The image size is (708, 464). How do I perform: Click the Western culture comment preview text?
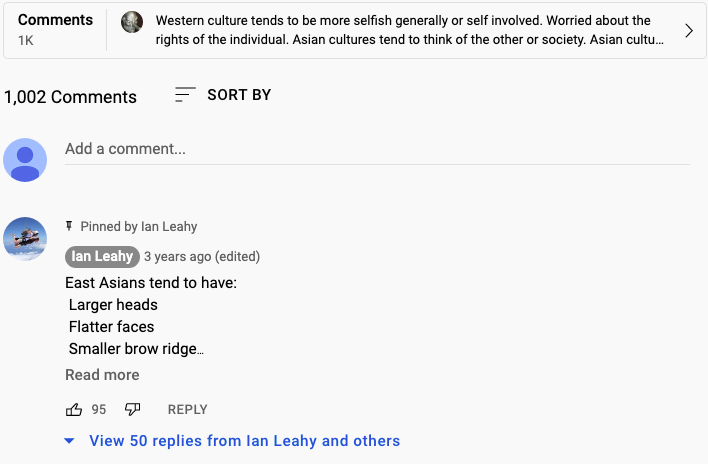[408, 30]
